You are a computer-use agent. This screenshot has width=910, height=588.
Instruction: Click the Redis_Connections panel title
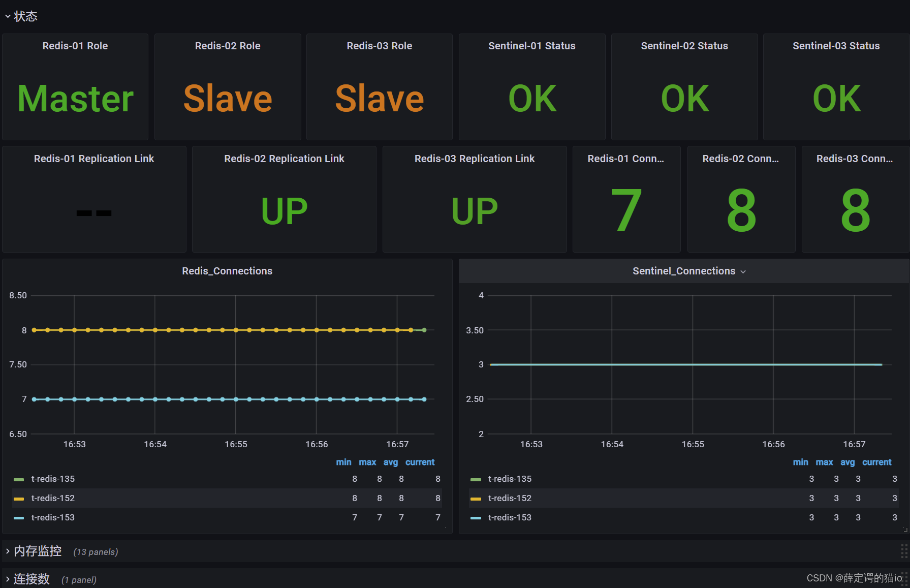tap(227, 271)
